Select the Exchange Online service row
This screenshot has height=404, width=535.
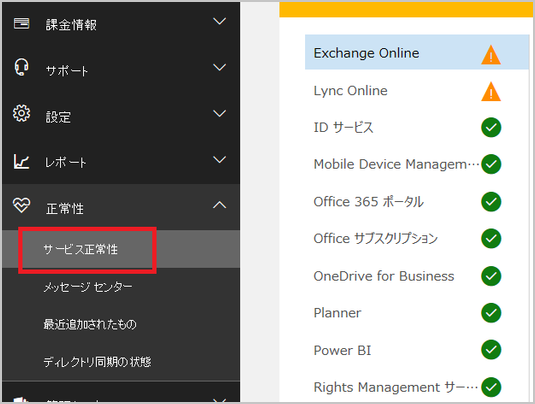(417, 52)
